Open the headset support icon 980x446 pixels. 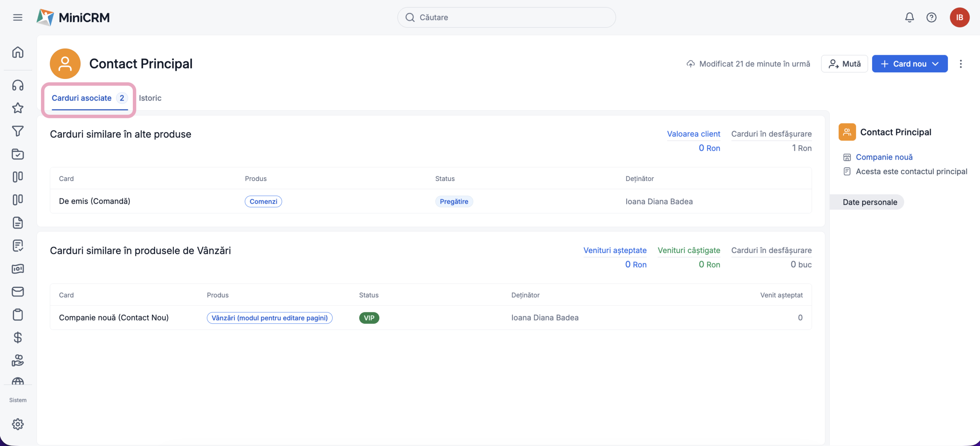coord(18,85)
